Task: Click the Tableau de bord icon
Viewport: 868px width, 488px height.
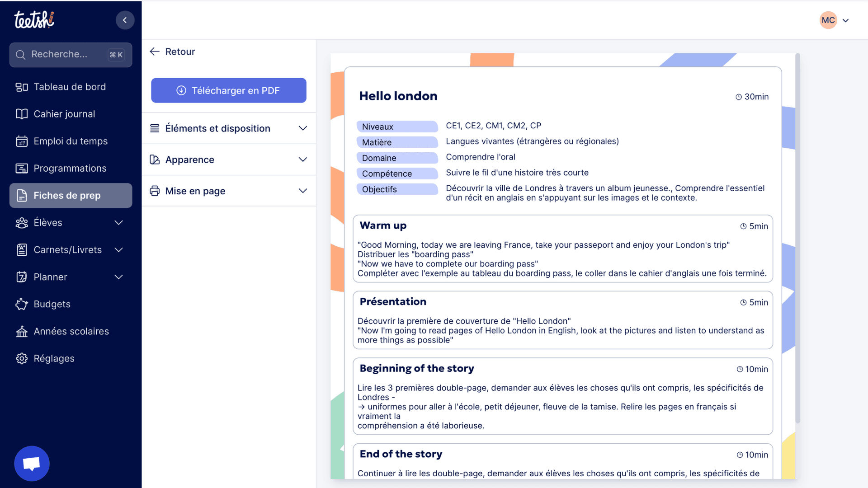Action: click(21, 87)
